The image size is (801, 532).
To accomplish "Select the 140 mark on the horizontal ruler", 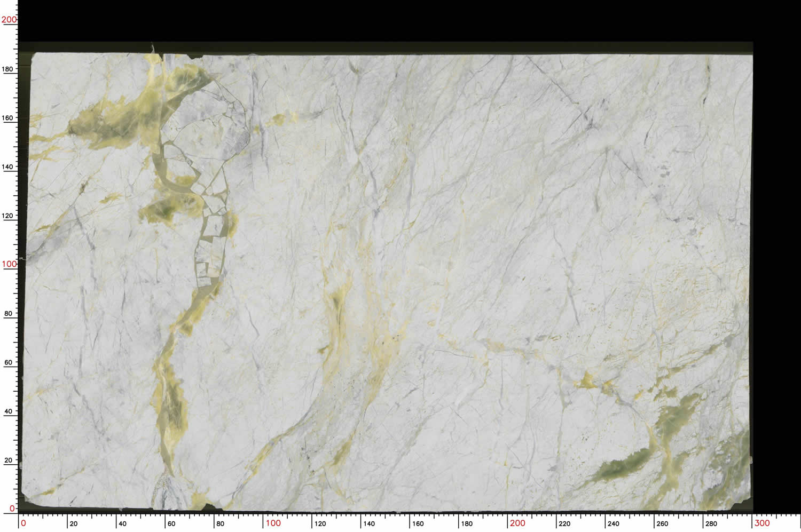I will (369, 523).
